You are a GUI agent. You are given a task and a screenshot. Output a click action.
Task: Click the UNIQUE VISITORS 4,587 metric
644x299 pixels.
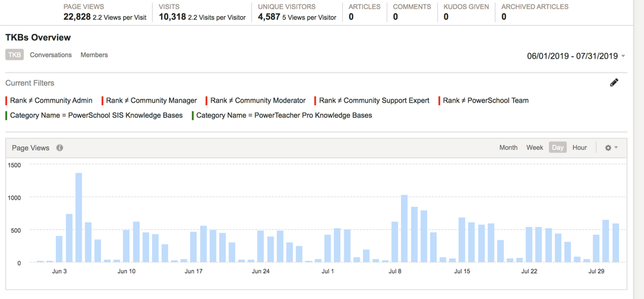(x=297, y=12)
